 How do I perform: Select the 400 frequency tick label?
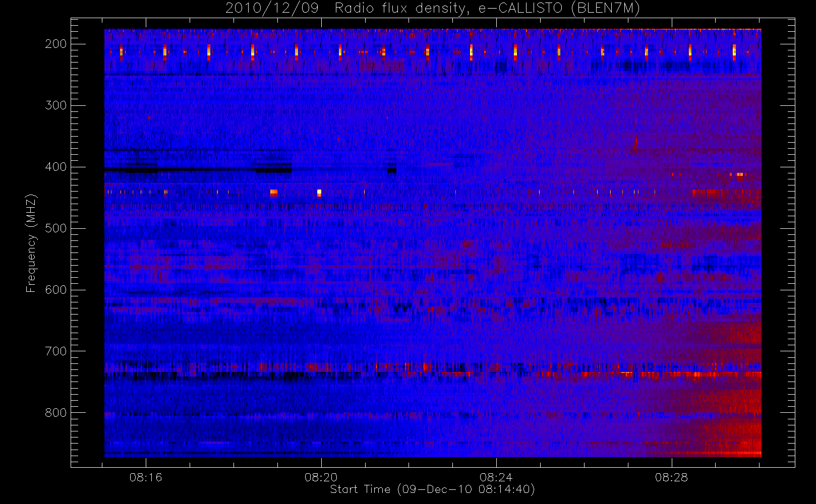click(56, 167)
